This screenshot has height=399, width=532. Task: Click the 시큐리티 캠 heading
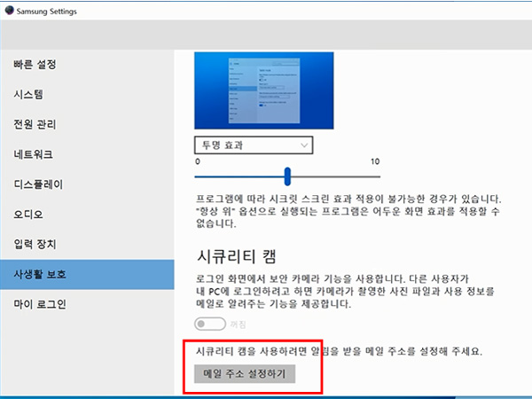(x=237, y=256)
